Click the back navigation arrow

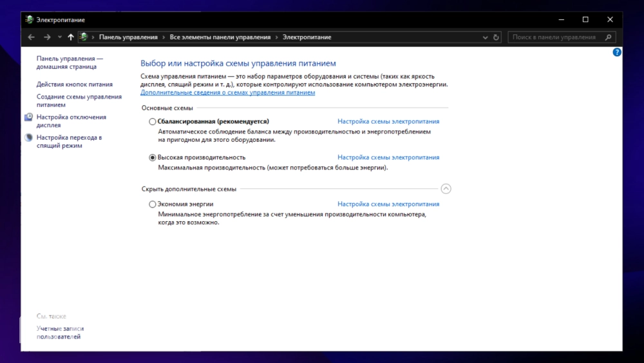31,37
